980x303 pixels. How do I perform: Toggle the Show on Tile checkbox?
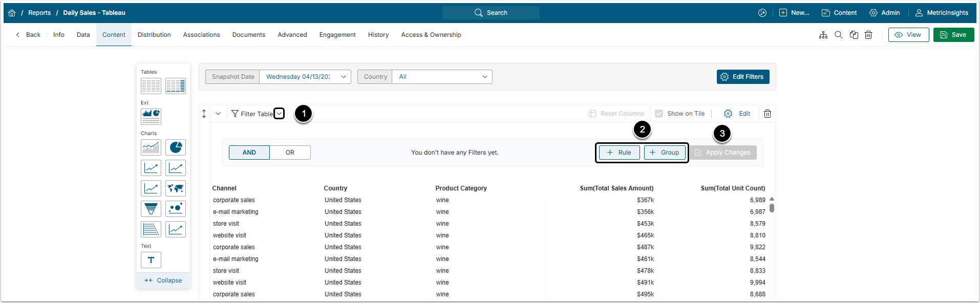659,114
